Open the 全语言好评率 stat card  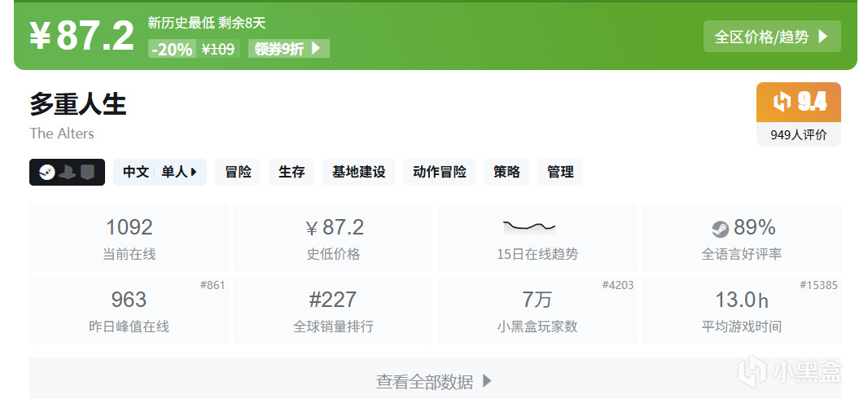point(742,238)
